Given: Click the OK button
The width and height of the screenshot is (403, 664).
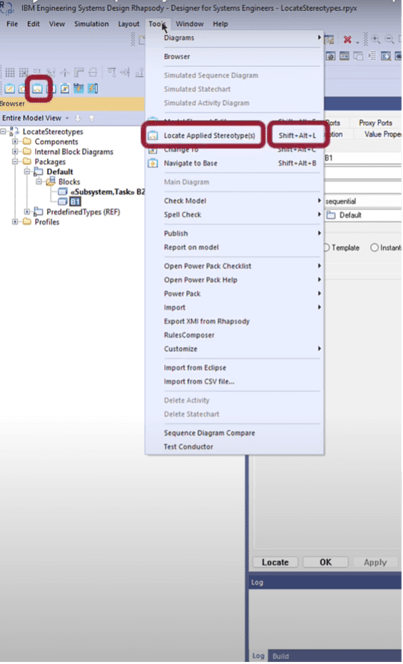Looking at the screenshot, I should click(326, 562).
